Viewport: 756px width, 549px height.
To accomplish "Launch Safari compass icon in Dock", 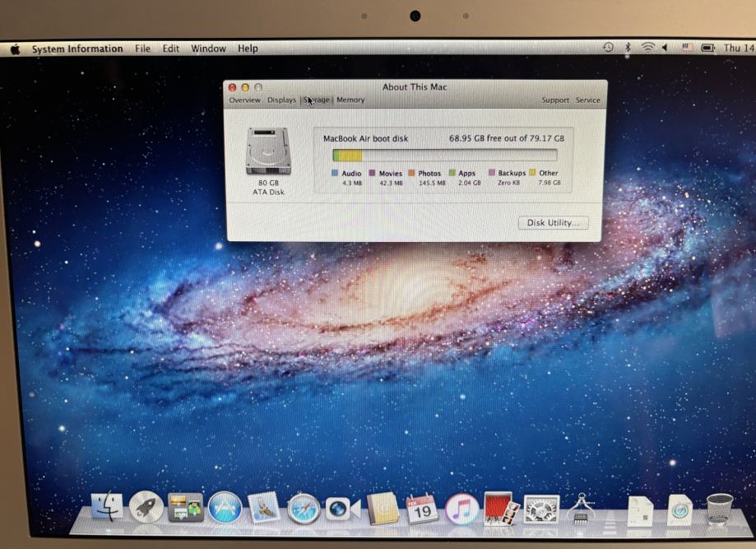I will [x=304, y=509].
